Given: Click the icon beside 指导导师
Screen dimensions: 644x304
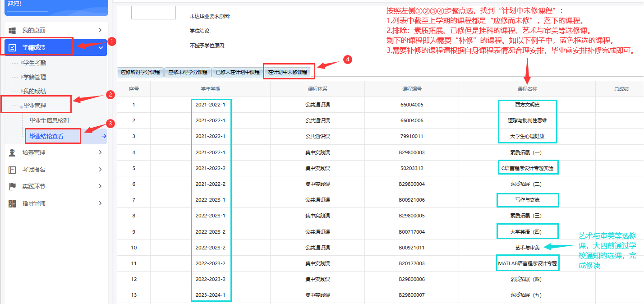Looking at the screenshot, I should (x=12, y=204).
